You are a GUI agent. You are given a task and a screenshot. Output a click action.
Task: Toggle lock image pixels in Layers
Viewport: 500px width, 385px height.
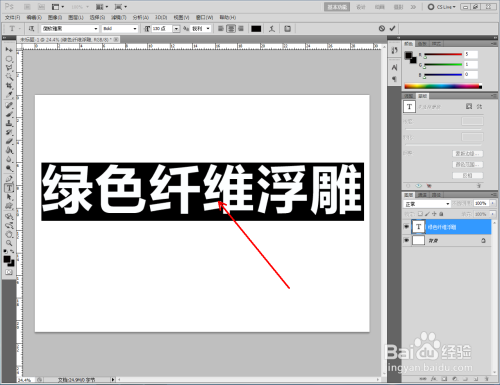(x=427, y=214)
